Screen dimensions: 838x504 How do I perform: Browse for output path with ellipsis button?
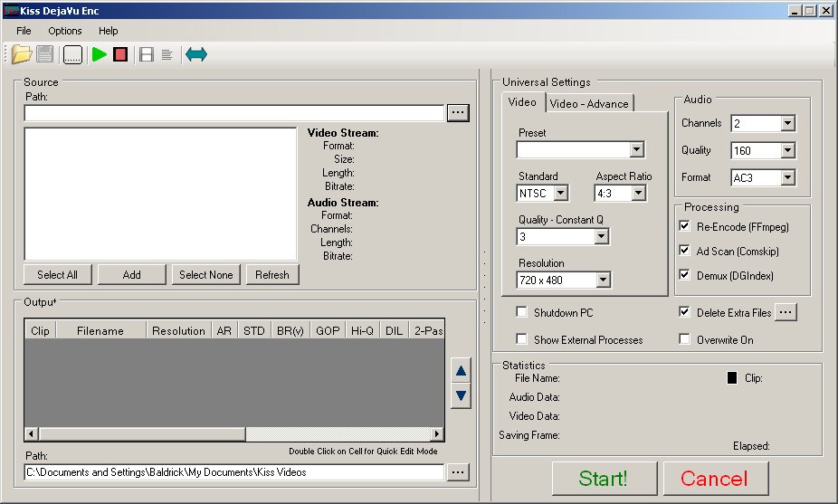click(458, 472)
